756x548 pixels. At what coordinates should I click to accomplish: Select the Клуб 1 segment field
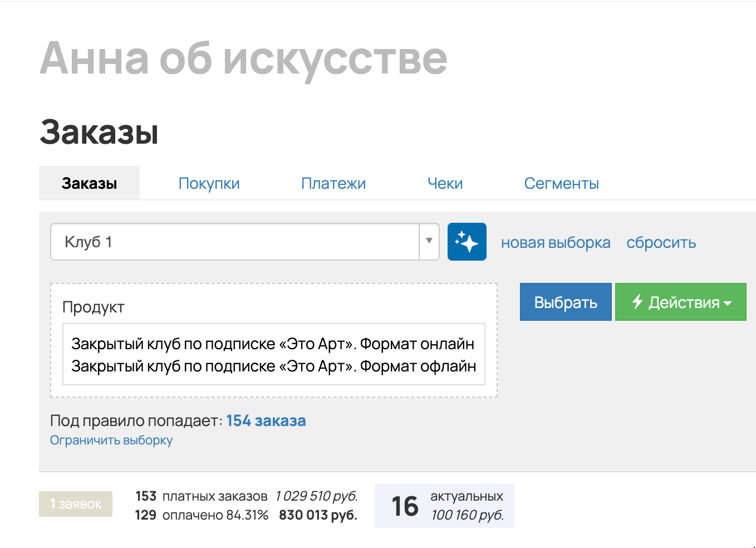245,242
